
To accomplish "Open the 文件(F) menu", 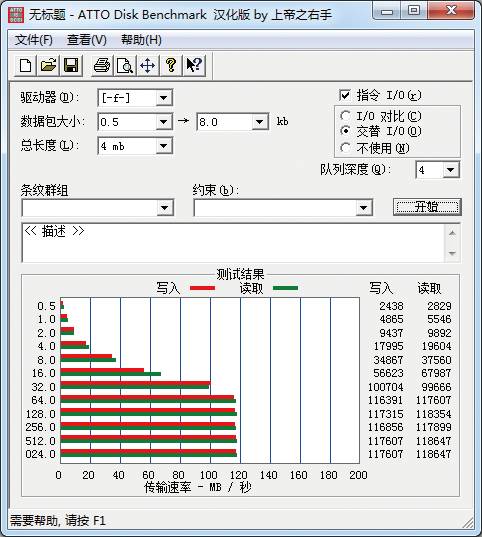I will [x=34, y=40].
